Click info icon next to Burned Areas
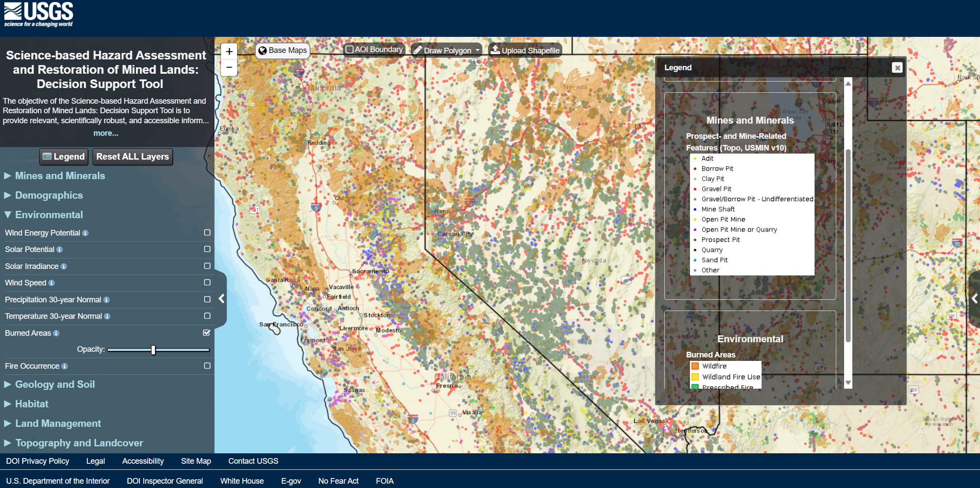The height and width of the screenshot is (488, 980). point(56,333)
